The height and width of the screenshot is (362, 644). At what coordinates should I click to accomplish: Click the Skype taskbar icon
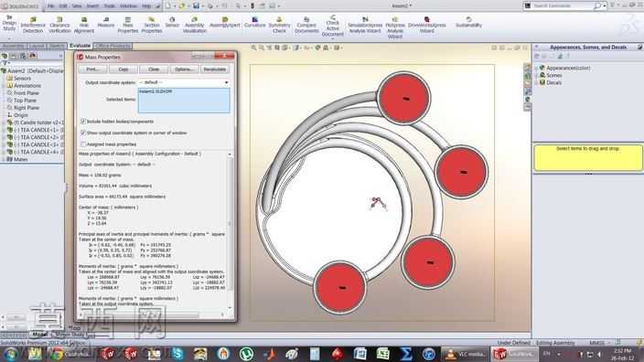[x=177, y=354]
